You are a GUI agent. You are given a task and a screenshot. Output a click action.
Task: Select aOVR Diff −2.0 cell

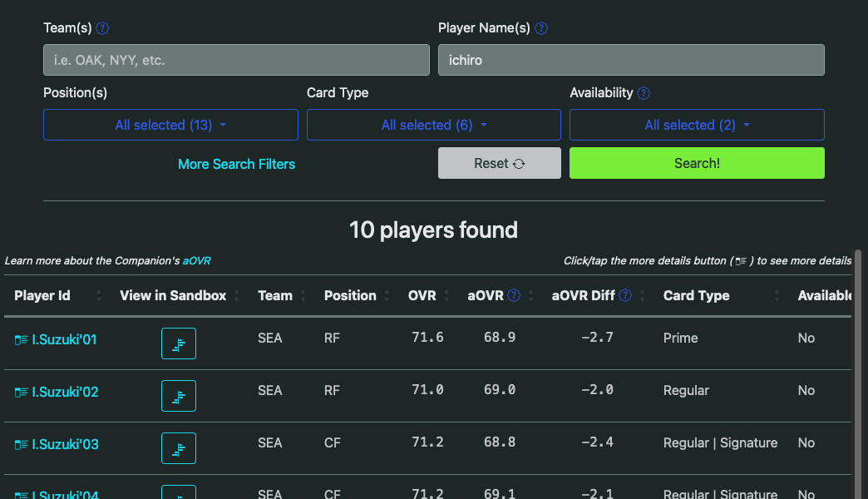click(x=597, y=390)
